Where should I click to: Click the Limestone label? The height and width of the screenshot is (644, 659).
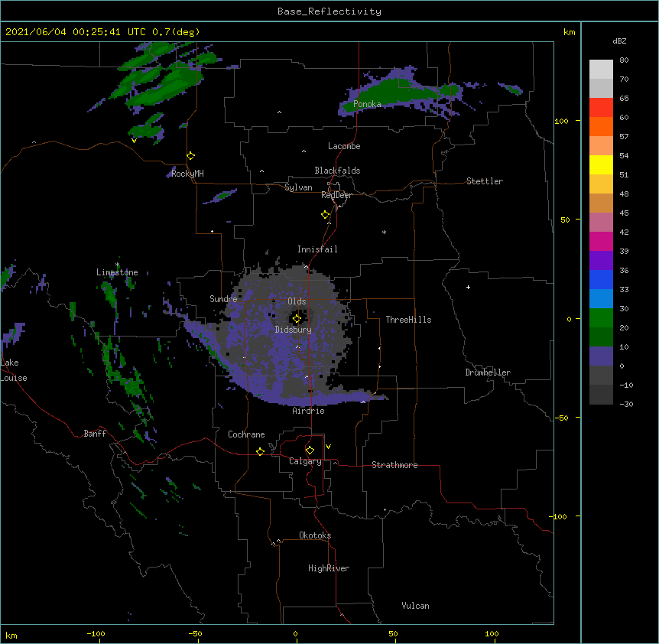[117, 272]
